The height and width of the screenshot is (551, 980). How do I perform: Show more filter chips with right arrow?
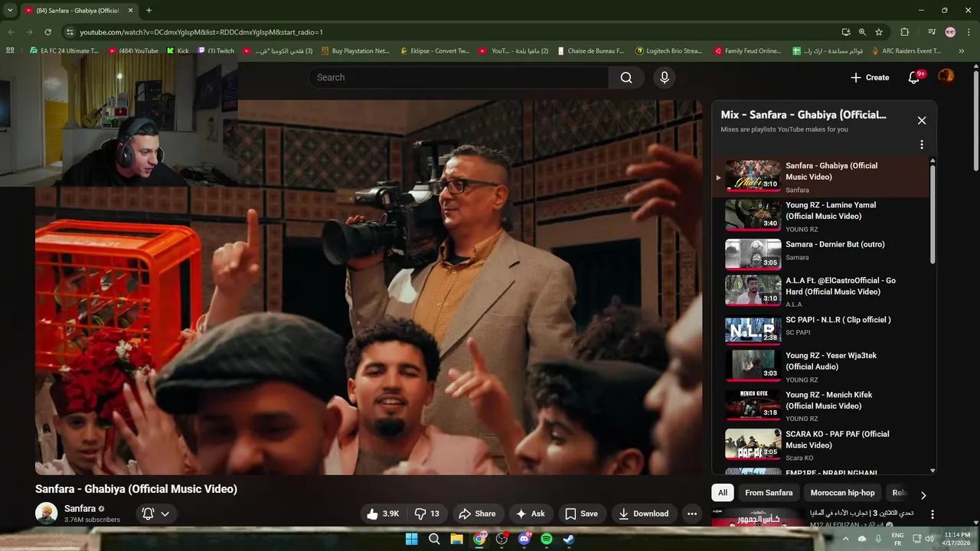923,495
